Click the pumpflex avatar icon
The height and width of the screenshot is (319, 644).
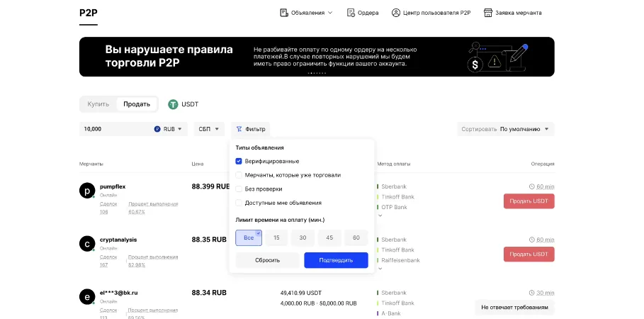point(87,191)
